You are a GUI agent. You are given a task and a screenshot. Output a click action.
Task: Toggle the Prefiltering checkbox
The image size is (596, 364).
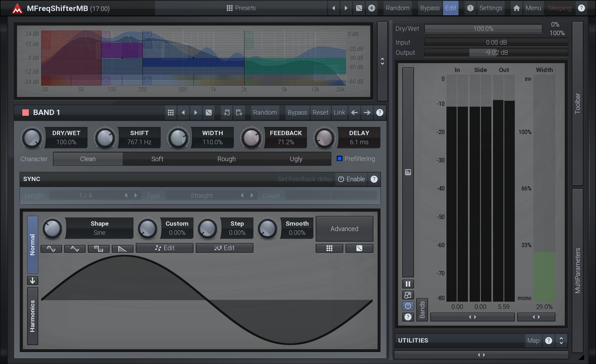[x=340, y=159]
